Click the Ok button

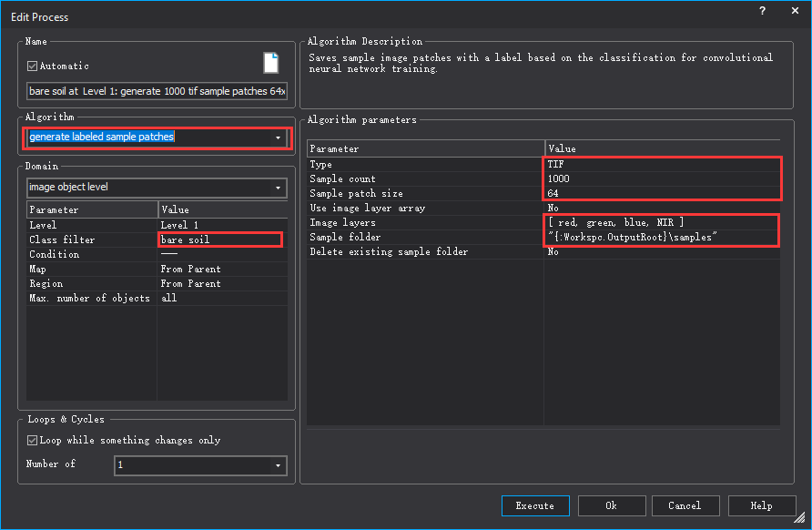point(611,505)
